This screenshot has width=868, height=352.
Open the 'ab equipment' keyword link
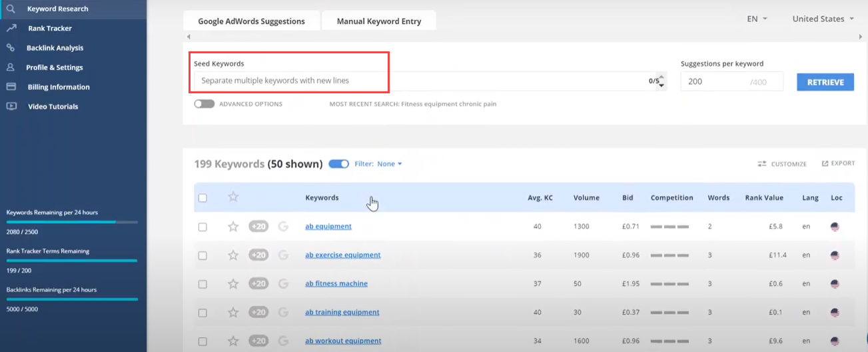[328, 227]
